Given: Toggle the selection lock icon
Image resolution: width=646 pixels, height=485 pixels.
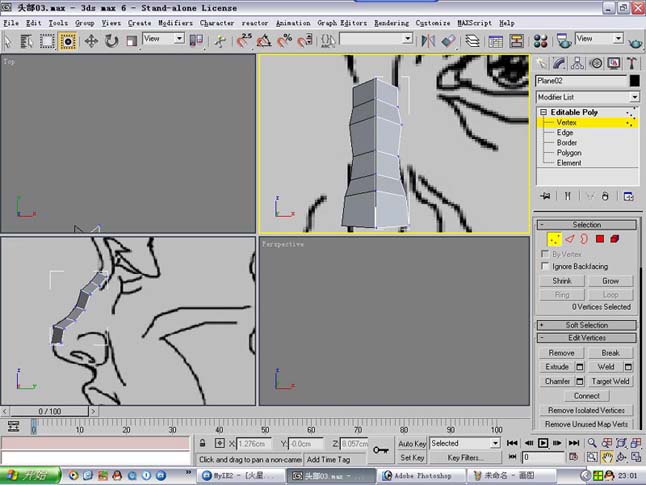Looking at the screenshot, I should [x=202, y=443].
